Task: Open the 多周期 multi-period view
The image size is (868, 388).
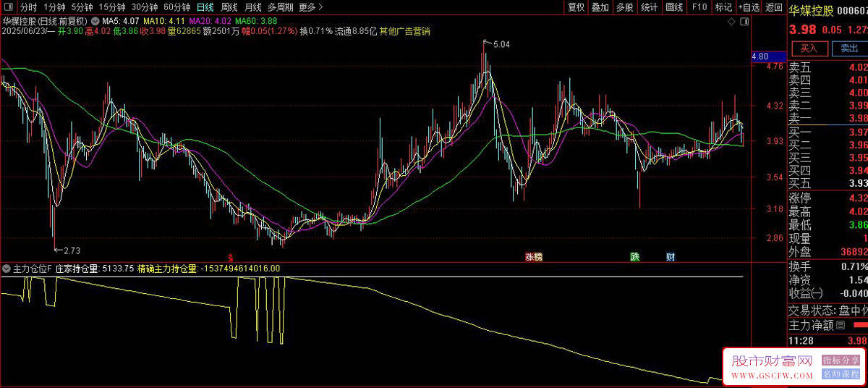Action: click(x=280, y=7)
